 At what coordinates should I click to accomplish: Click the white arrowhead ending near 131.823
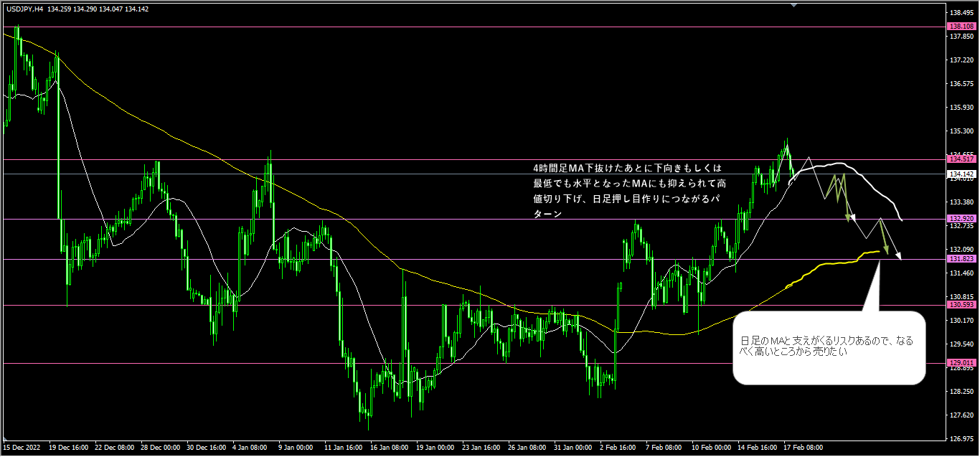pos(900,256)
